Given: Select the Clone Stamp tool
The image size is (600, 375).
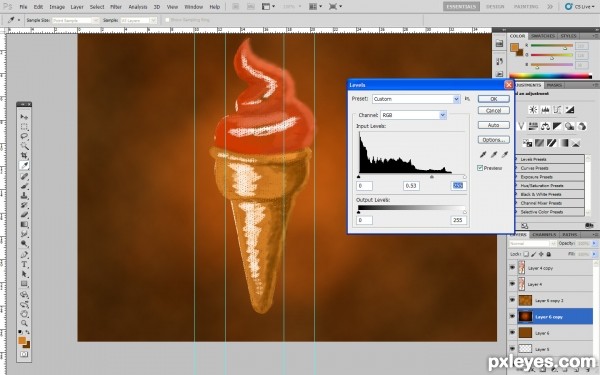Looking at the screenshot, I should (x=24, y=195).
